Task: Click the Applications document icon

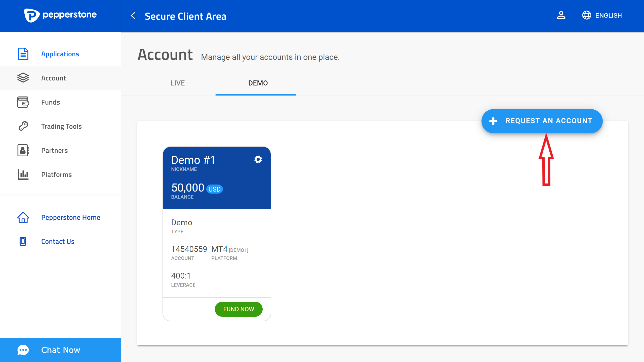Action: click(23, 54)
